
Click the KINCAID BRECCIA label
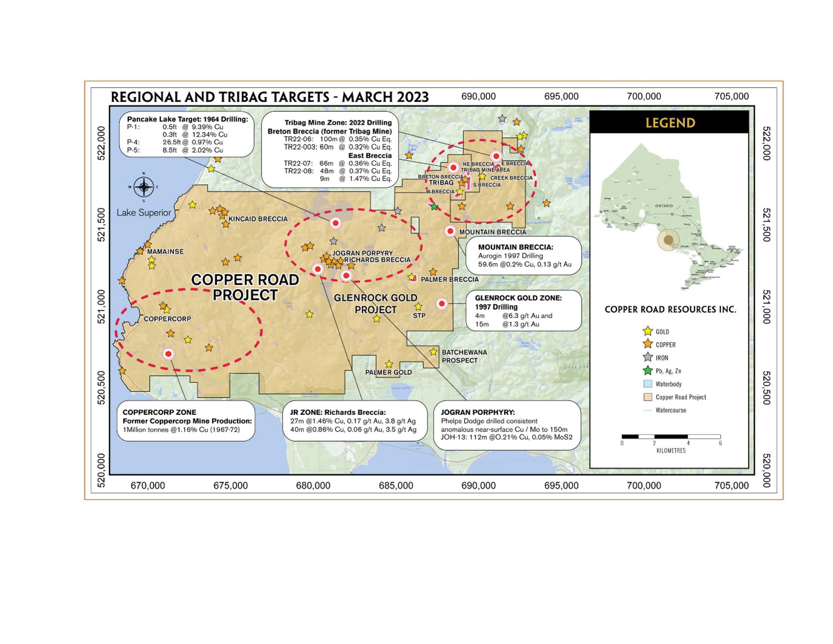coord(258,219)
